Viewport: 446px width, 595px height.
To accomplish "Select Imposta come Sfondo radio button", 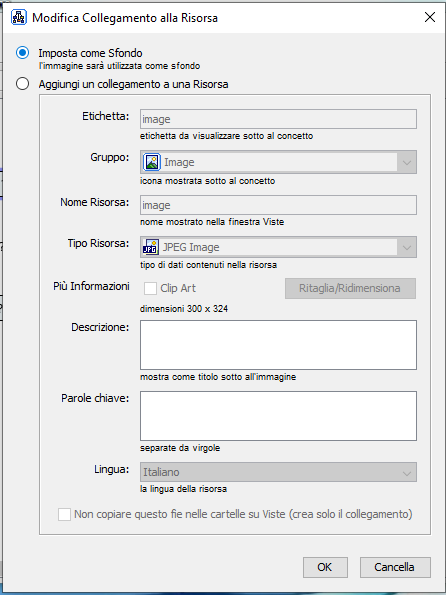I will 22,53.
